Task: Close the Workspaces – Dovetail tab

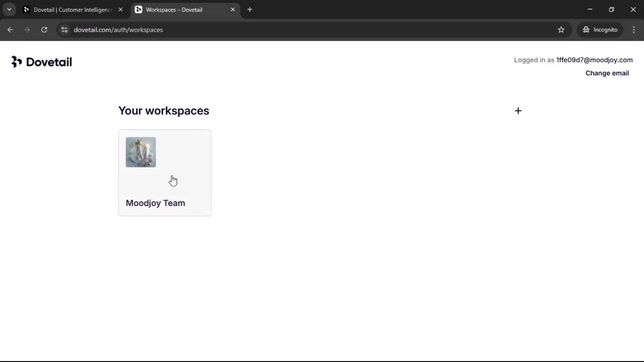Action: click(233, 10)
